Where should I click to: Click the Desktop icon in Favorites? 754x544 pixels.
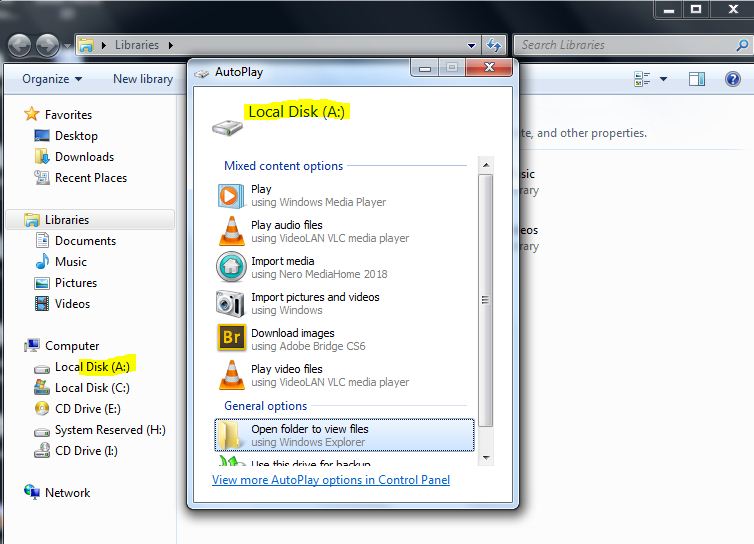pyautogui.click(x=42, y=136)
